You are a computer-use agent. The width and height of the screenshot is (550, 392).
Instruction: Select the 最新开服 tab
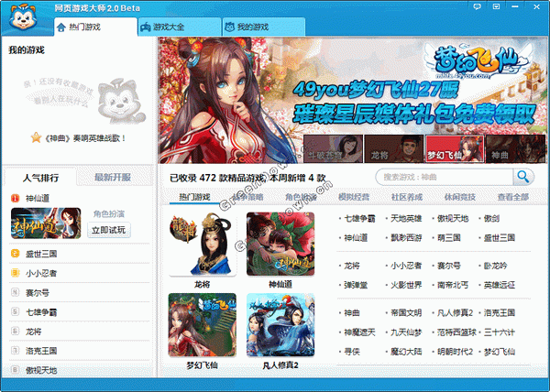click(112, 178)
